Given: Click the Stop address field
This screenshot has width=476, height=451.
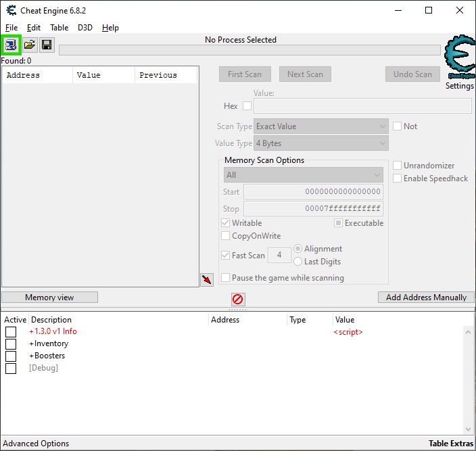Looking at the screenshot, I should click(x=313, y=208).
